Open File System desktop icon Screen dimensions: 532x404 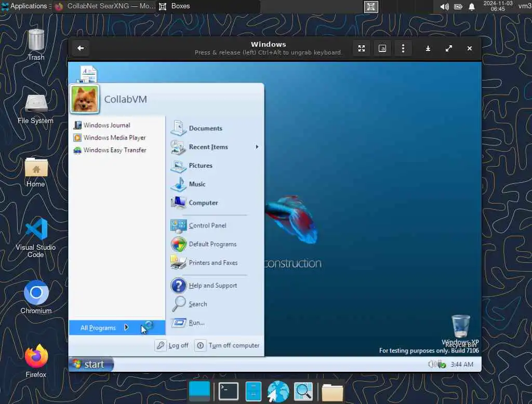coord(36,109)
